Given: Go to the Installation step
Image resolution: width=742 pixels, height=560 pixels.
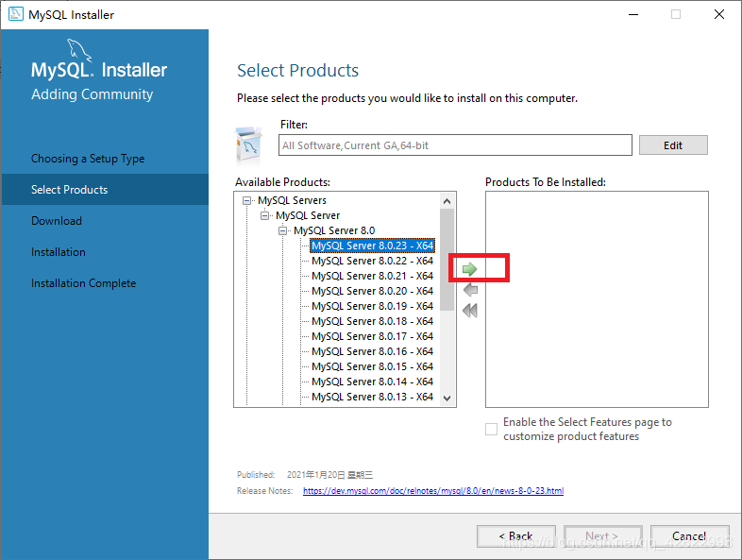Looking at the screenshot, I should pos(59,252).
